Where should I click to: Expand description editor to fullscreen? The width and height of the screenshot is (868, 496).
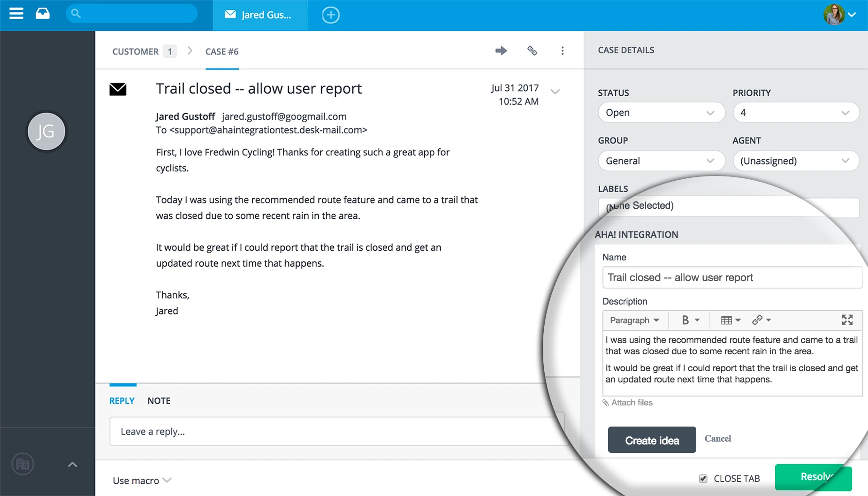click(847, 320)
